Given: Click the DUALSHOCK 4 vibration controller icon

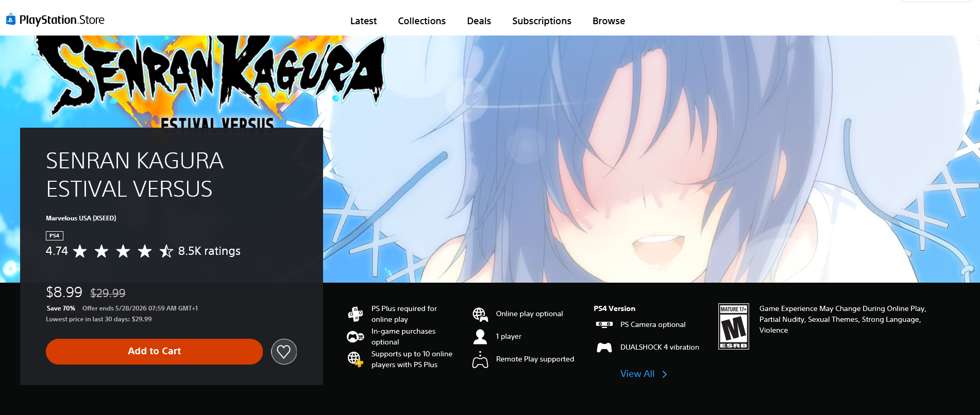Looking at the screenshot, I should (x=604, y=348).
